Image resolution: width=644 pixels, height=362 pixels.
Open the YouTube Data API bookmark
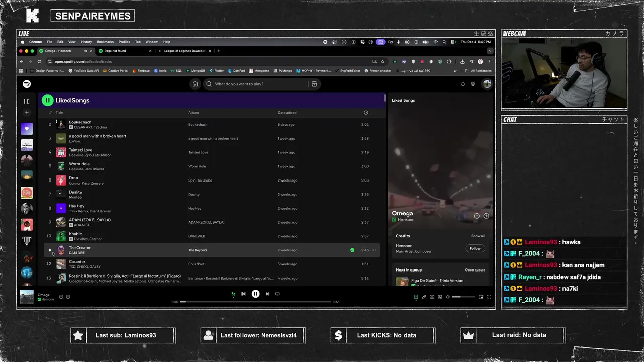[84, 71]
